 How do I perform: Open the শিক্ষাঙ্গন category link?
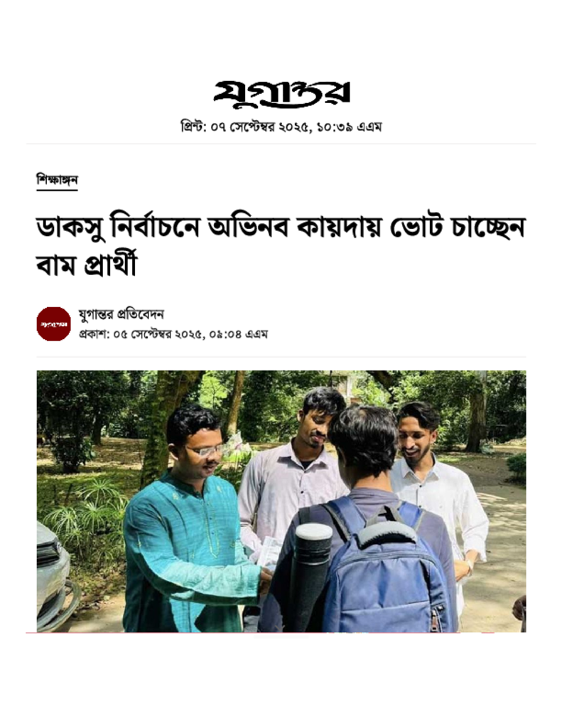pos(57,180)
